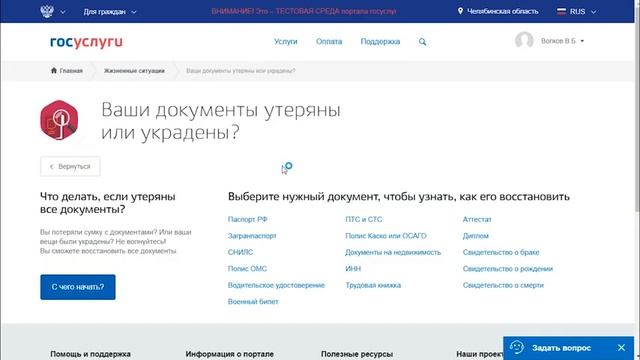The height and width of the screenshot is (360, 640).
Task: Click the 'С чего начать?' button
Action: click(78, 287)
